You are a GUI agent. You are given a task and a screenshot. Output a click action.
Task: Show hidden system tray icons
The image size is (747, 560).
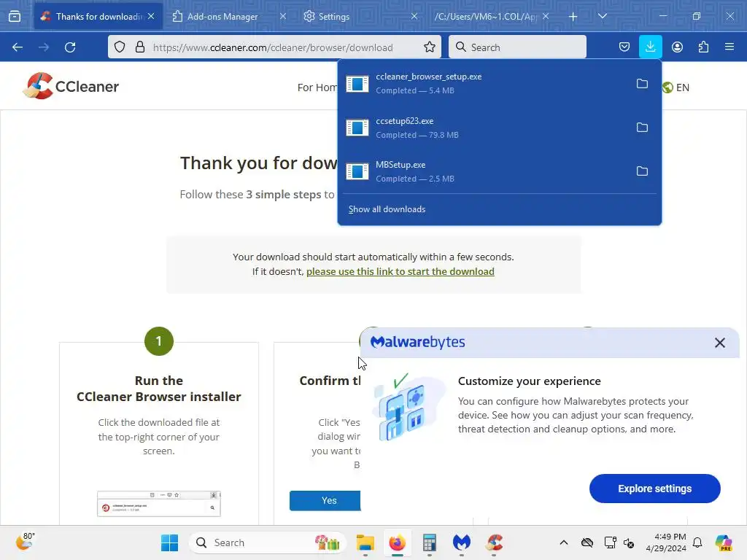(x=564, y=542)
